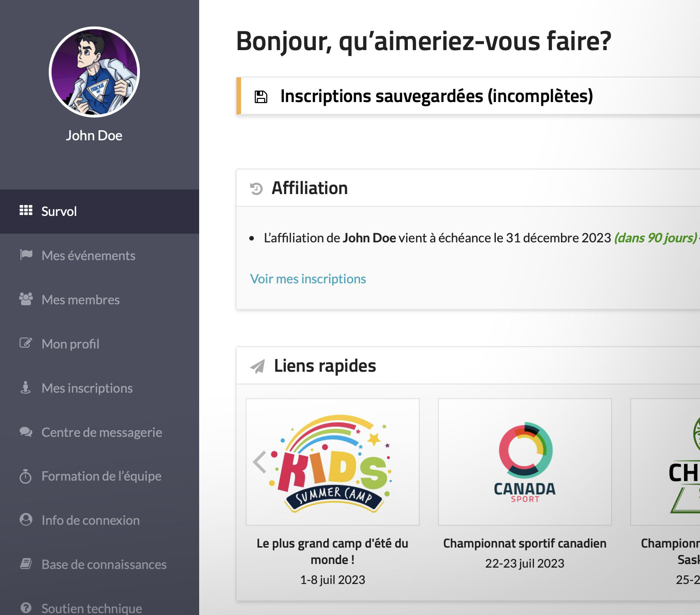Click the chat bubbles icon for messagerie

[x=26, y=431]
